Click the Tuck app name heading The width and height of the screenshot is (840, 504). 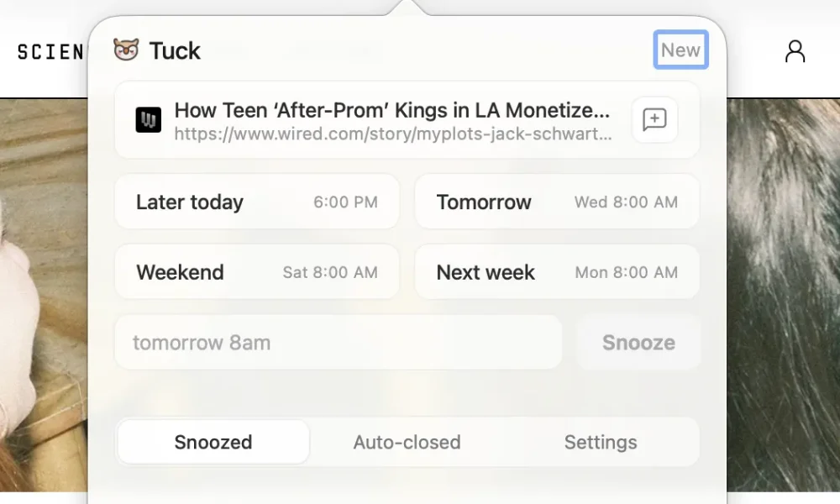(x=175, y=51)
